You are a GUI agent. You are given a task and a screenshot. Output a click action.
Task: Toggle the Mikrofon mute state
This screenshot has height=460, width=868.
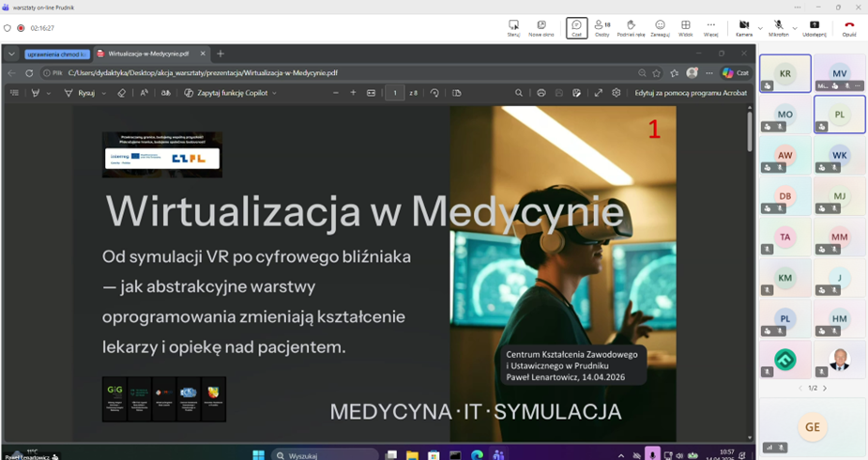point(778,27)
